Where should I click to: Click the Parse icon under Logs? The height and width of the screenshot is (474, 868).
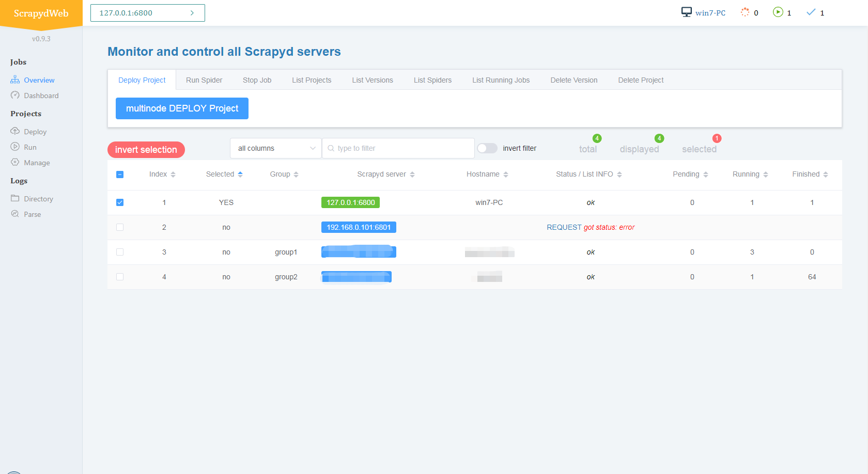click(x=15, y=214)
